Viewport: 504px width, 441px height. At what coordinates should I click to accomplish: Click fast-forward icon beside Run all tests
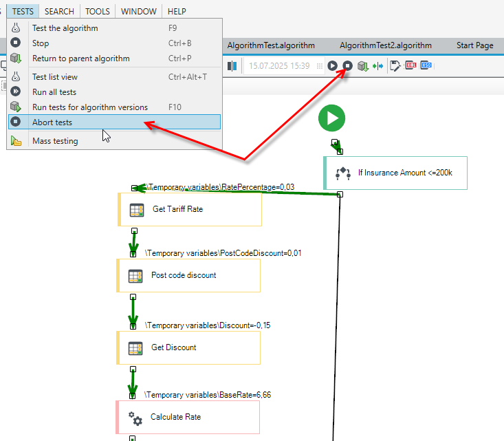16,92
